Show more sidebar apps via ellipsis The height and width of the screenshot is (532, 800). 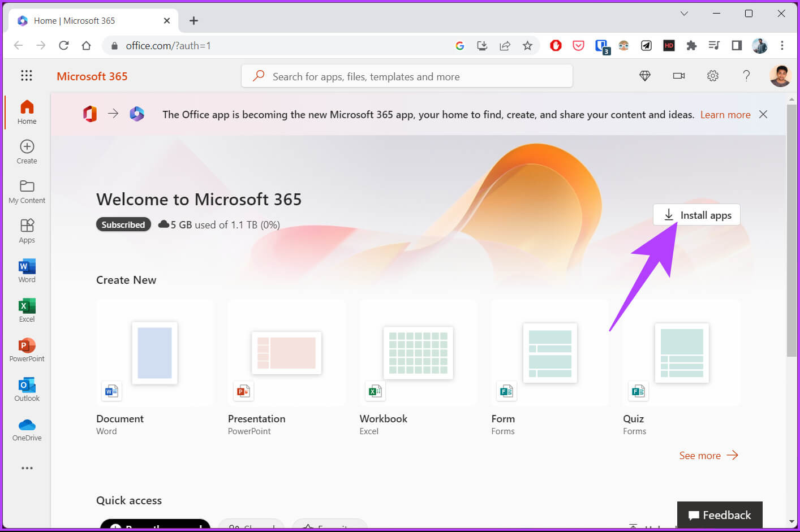point(27,468)
